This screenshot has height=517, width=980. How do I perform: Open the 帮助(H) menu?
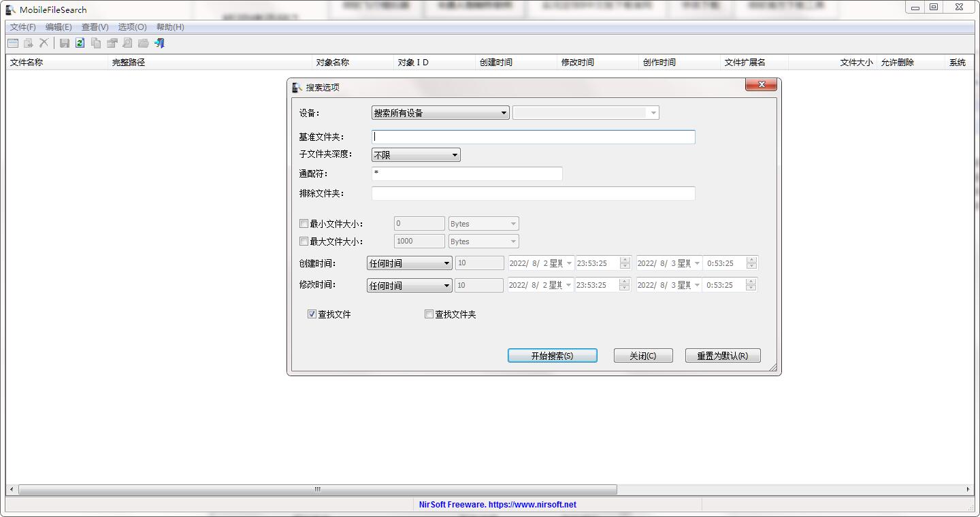point(170,27)
